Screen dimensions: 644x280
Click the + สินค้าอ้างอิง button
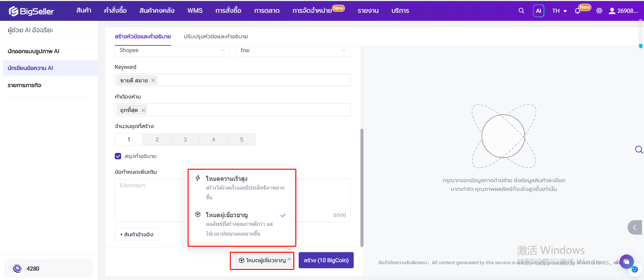point(137,234)
